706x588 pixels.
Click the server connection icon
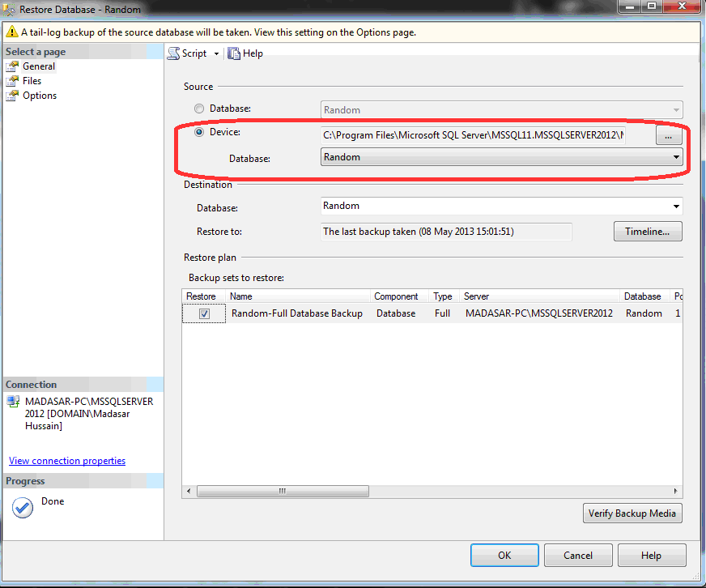click(13, 402)
